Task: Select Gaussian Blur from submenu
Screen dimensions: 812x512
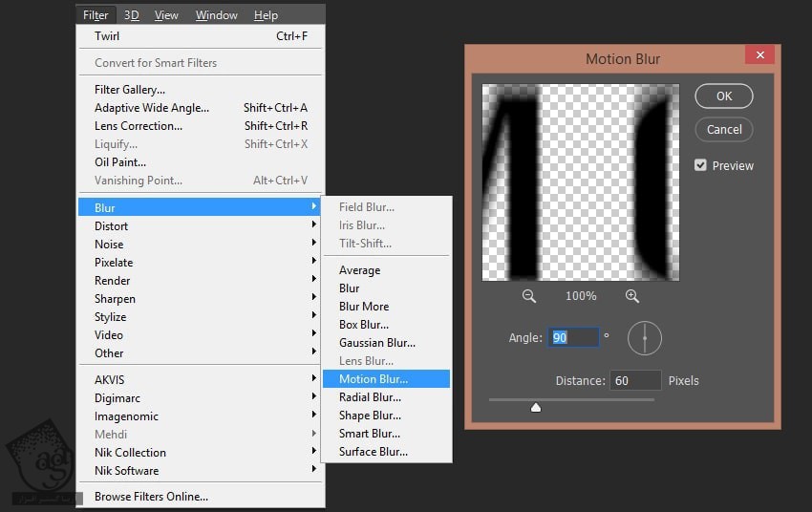Action: pos(377,343)
